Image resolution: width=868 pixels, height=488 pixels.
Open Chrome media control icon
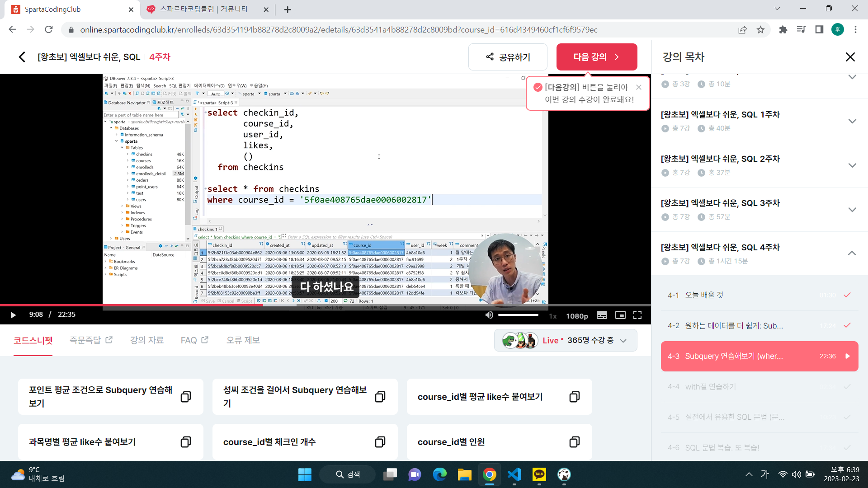[801, 30]
